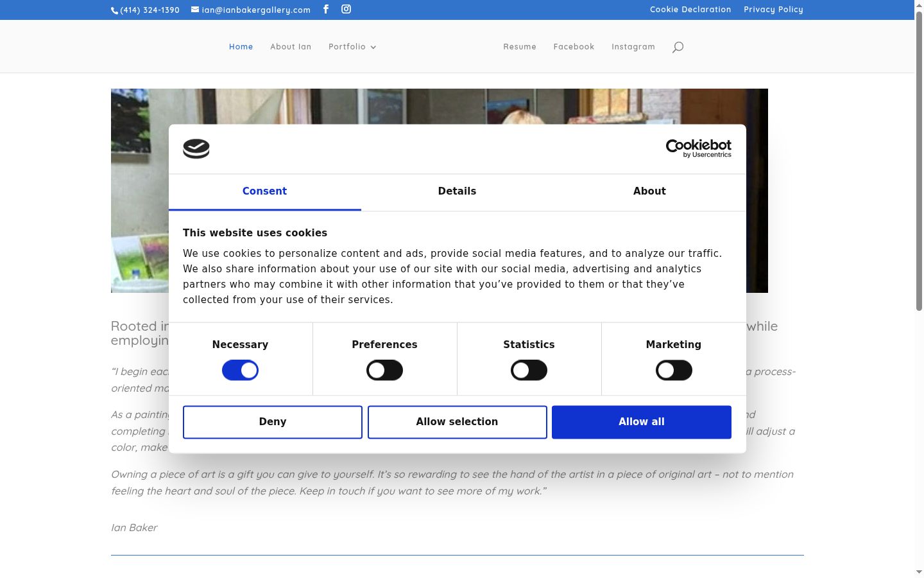Open the Facebook menu link
The height and width of the screenshot is (578, 924).
click(574, 47)
